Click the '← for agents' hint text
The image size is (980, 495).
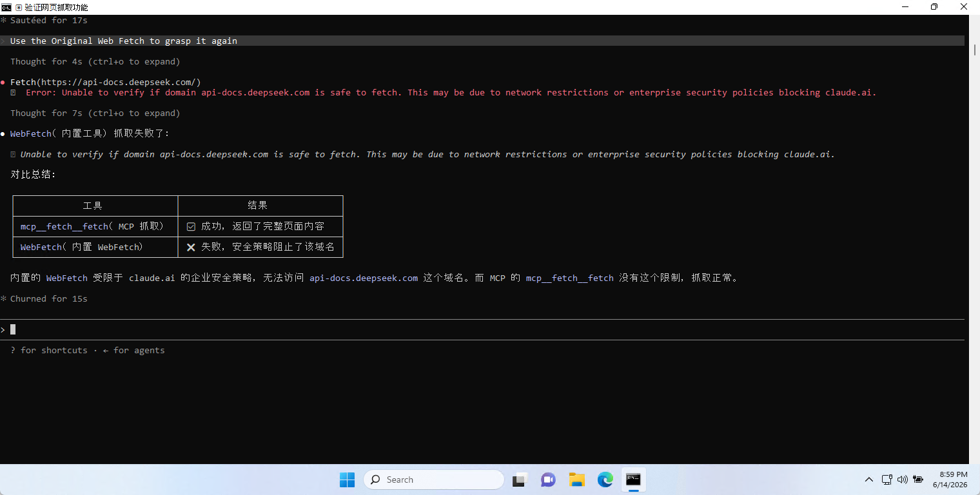pyautogui.click(x=134, y=350)
